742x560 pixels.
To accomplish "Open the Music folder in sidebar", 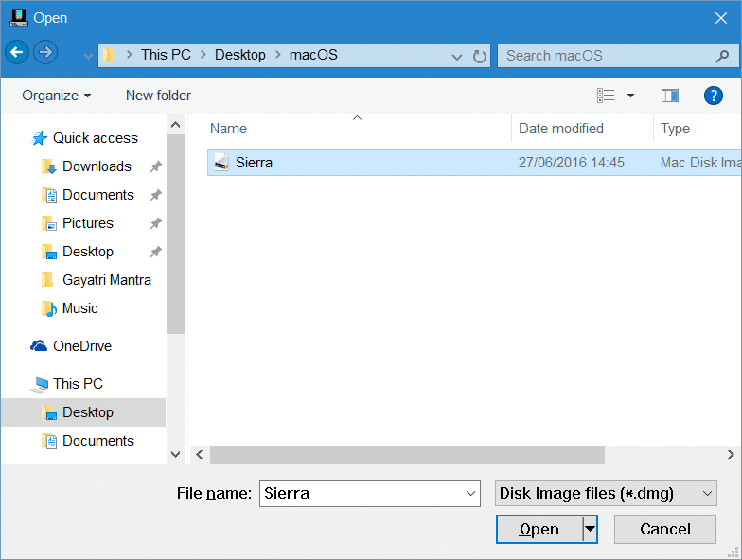I will click(79, 308).
